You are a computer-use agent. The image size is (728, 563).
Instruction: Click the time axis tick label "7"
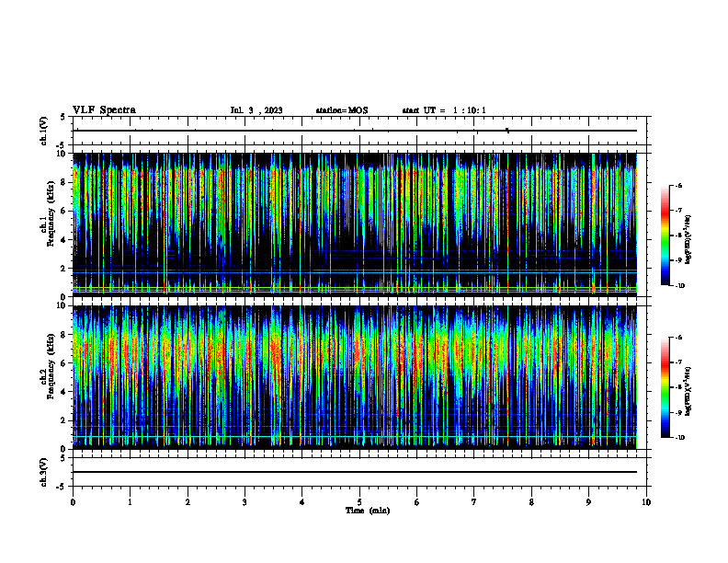(x=474, y=502)
